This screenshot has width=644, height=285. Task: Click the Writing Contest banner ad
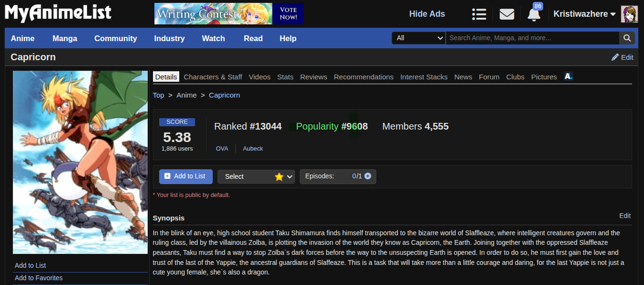click(x=229, y=14)
